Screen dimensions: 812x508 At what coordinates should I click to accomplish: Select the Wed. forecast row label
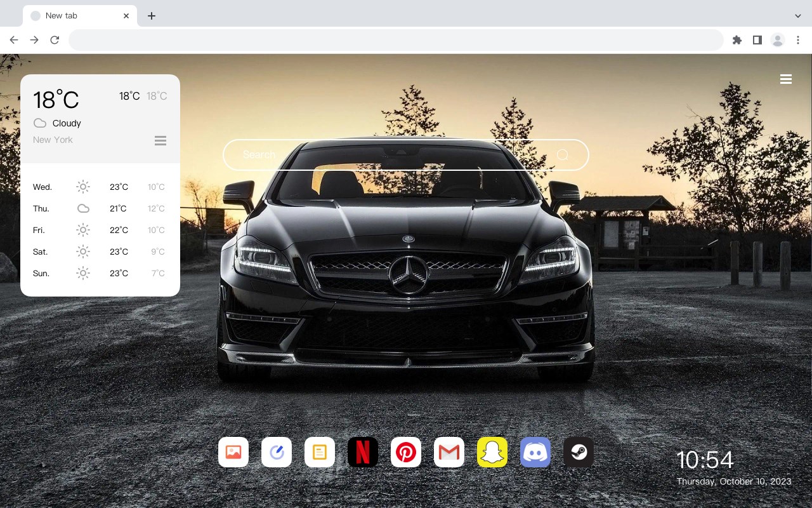coord(43,187)
